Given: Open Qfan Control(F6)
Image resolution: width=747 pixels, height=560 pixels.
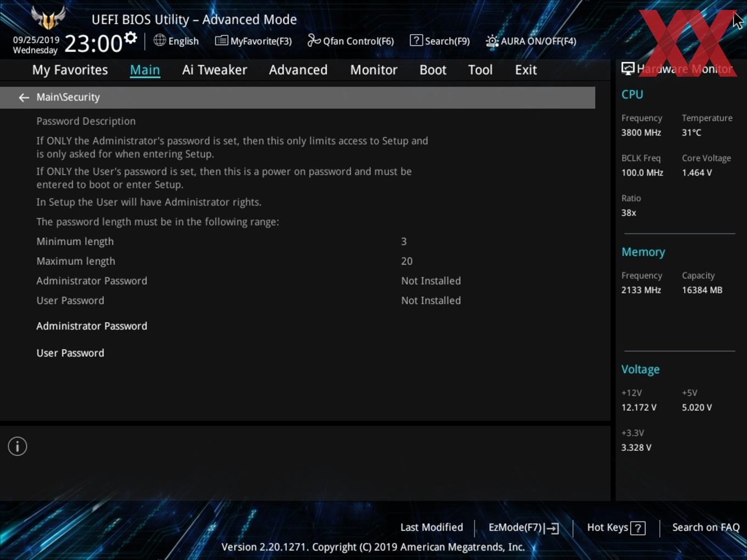Looking at the screenshot, I should 350,41.
